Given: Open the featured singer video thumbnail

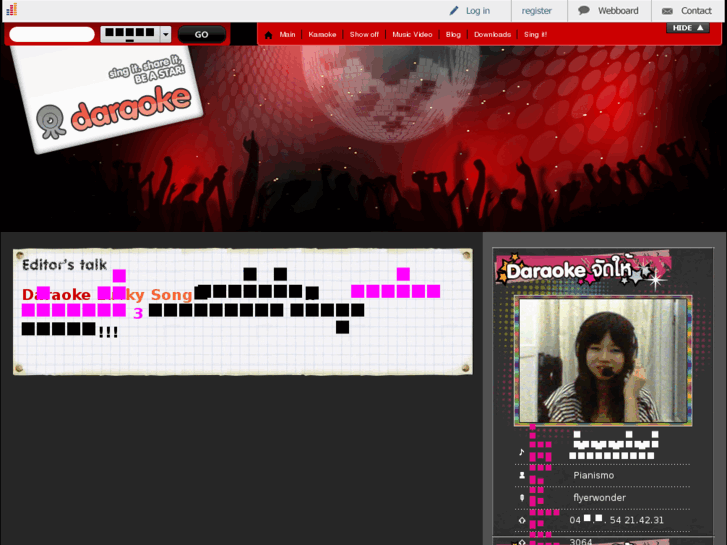Looking at the screenshot, I should point(603,360).
